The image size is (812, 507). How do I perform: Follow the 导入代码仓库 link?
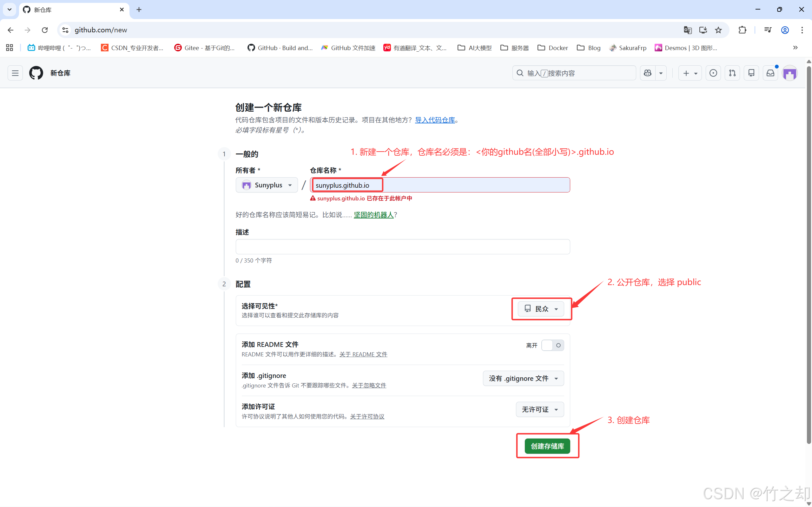(x=435, y=120)
